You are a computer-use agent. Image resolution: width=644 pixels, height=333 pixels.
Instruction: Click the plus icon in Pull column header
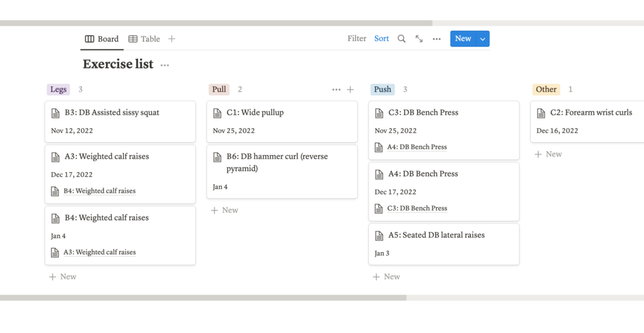click(x=351, y=90)
